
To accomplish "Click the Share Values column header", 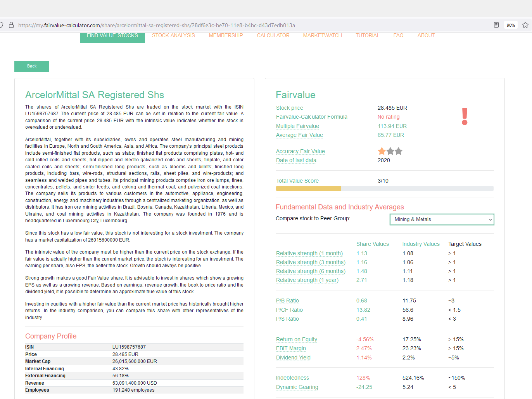I will (x=373, y=244).
